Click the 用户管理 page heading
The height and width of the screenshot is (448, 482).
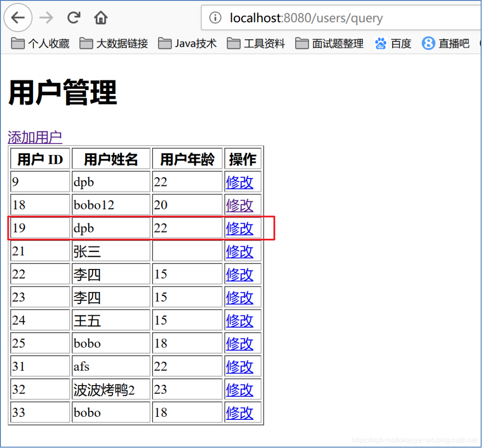62,92
